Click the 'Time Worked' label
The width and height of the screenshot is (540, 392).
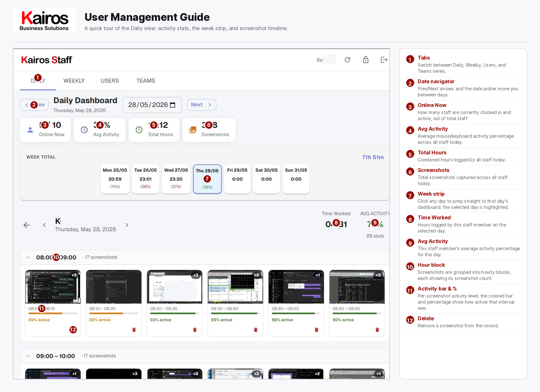coord(336,214)
